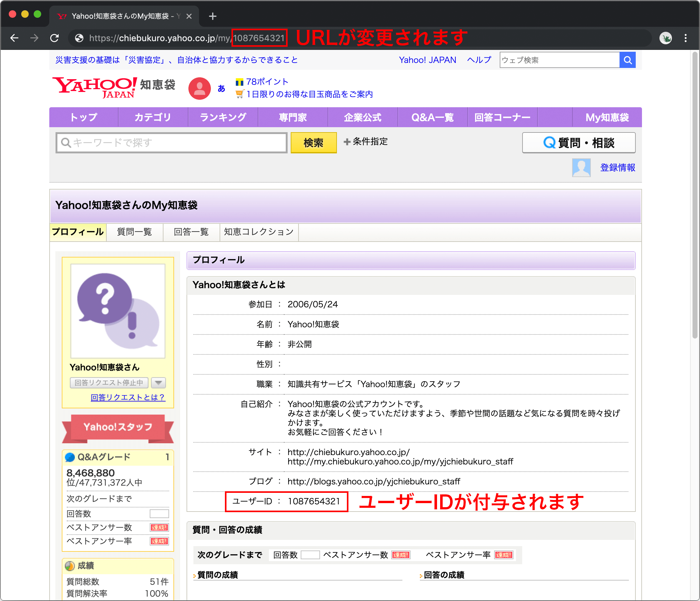
Task: Click the page vertical scrollbar
Action: pyautogui.click(x=695, y=195)
